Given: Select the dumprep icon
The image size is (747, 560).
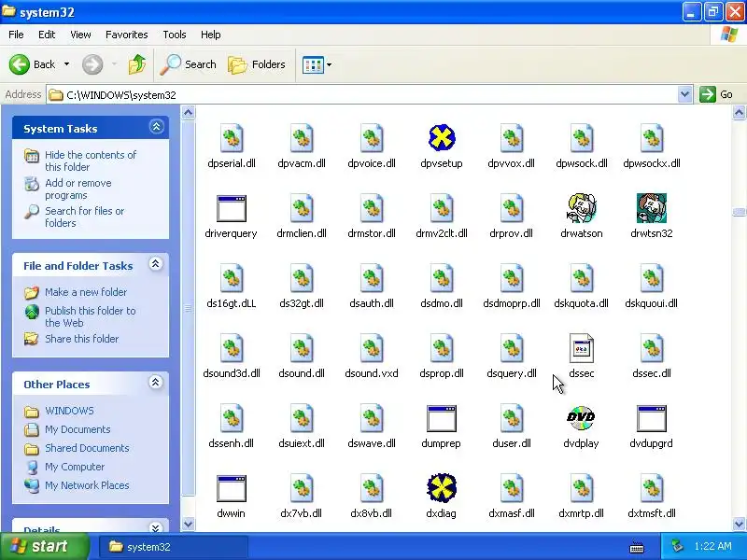Looking at the screenshot, I should point(441,418).
